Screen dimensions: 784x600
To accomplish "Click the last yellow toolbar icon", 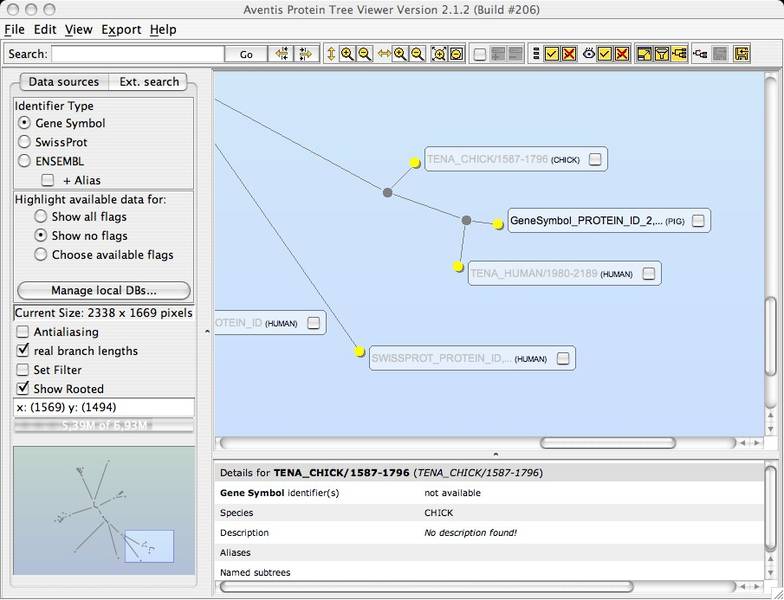I will 742,54.
